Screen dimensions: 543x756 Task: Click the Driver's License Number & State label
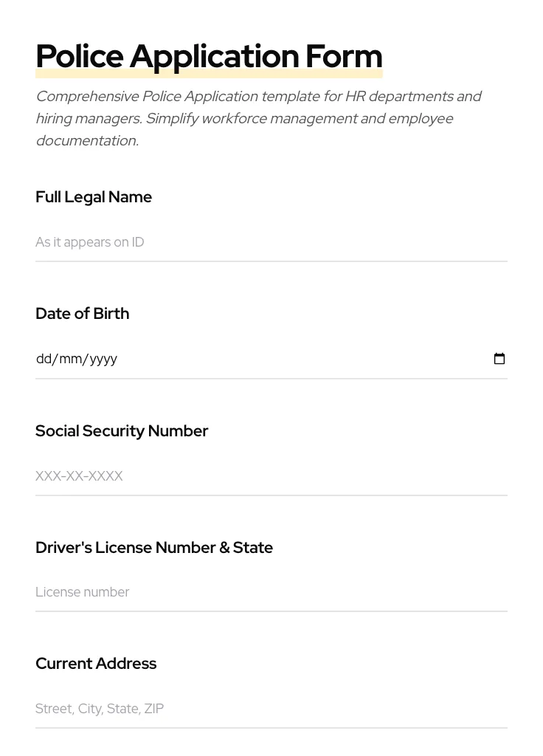154,547
